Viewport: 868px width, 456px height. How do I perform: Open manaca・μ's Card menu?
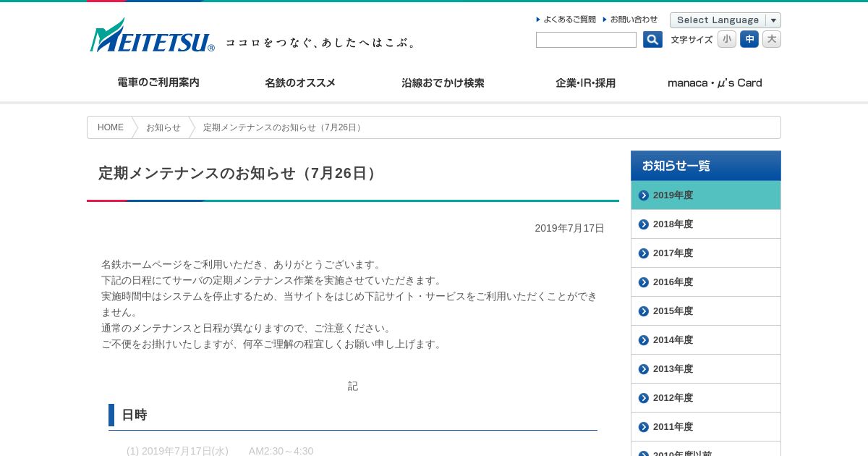715,83
